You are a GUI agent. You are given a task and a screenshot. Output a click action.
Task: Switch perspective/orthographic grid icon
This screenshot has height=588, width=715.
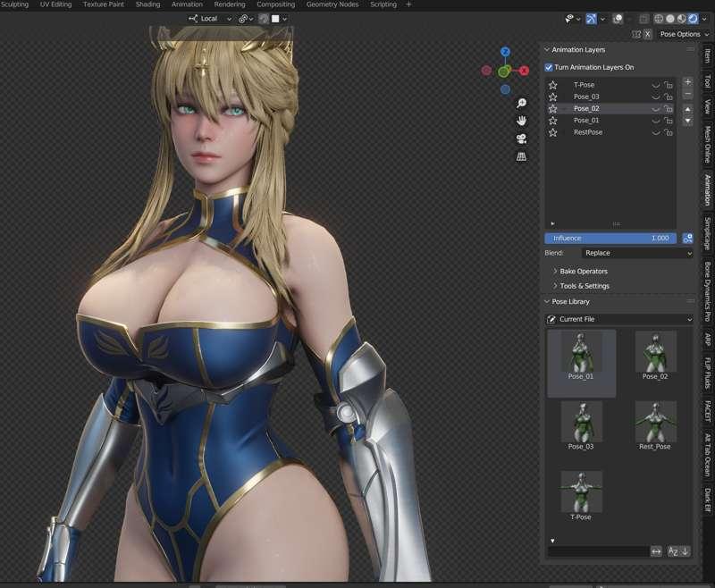521,156
